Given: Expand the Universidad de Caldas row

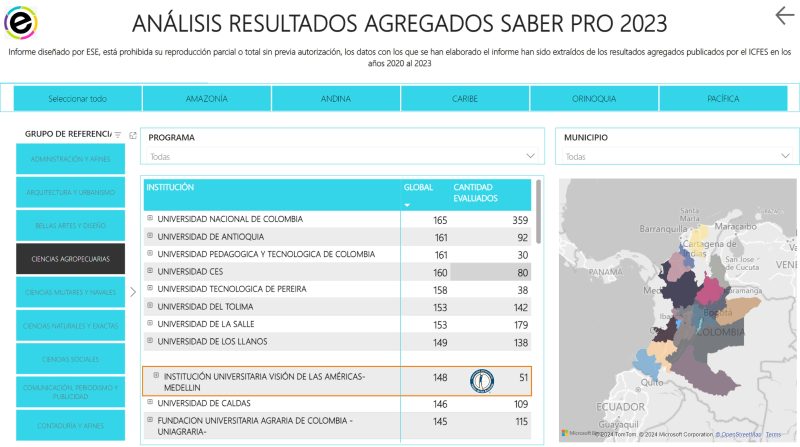Looking at the screenshot, I should [x=150, y=403].
